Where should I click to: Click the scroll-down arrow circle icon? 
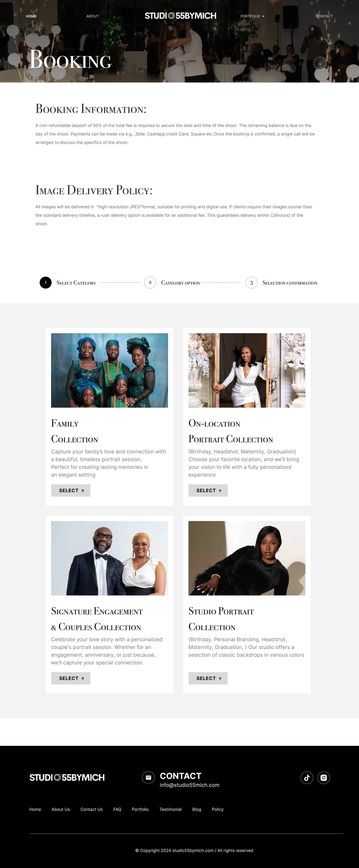(320, 63)
